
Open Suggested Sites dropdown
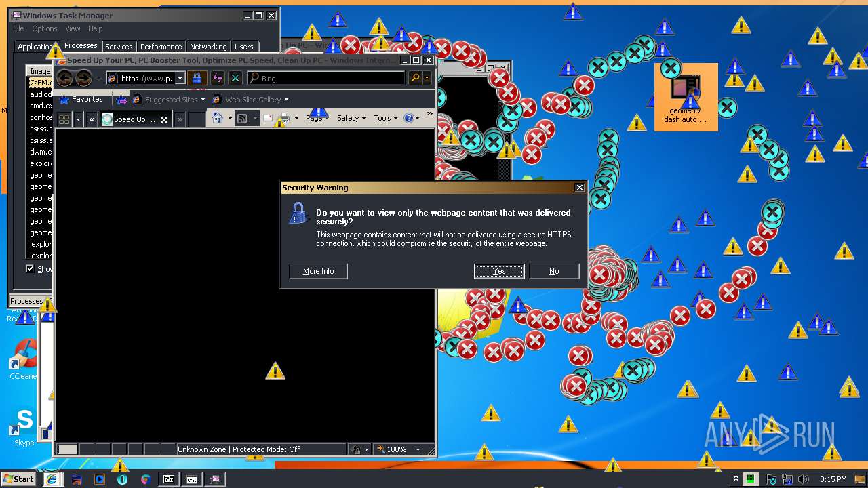click(168, 100)
